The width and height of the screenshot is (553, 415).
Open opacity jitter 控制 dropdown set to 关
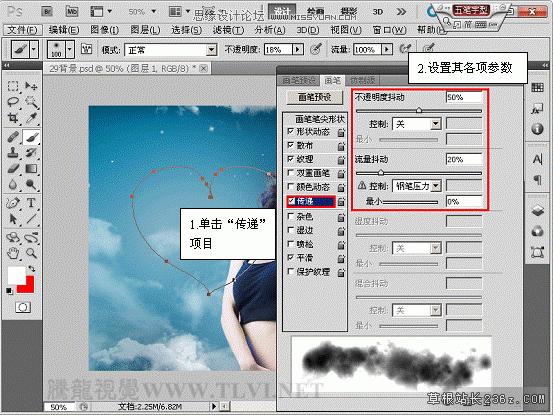click(x=417, y=124)
